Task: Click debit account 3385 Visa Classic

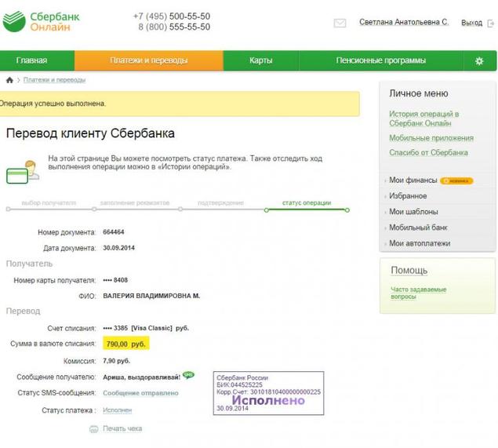Action: pos(146,328)
